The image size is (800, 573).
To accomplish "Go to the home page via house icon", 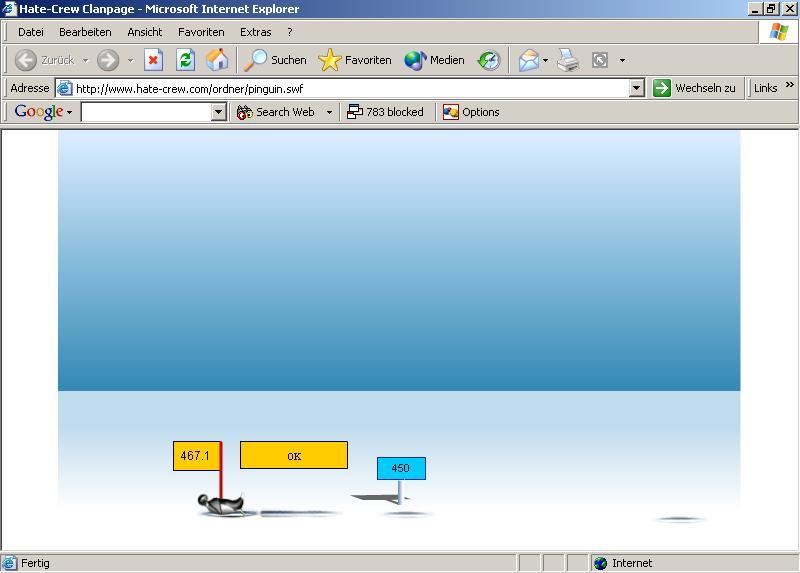I will coord(217,60).
